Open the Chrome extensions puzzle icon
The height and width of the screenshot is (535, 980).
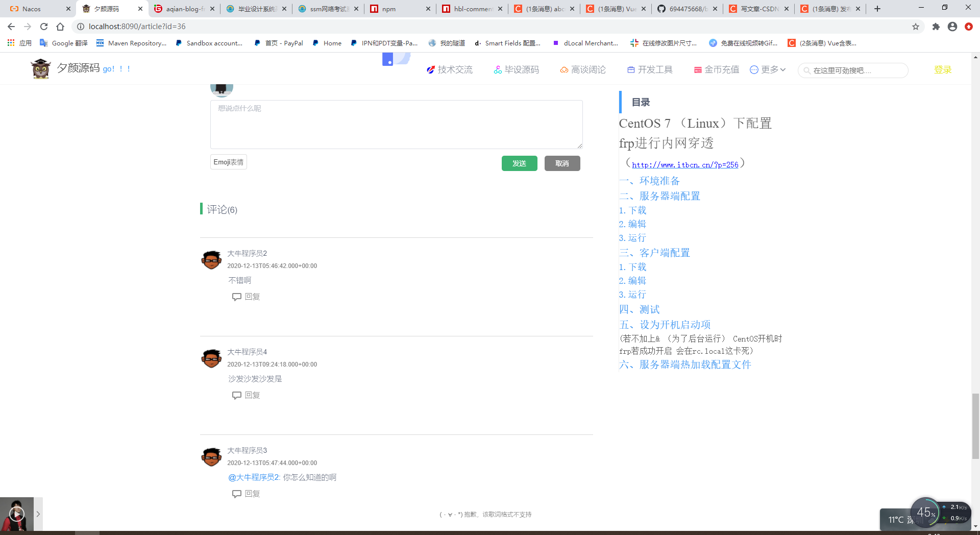[936, 27]
